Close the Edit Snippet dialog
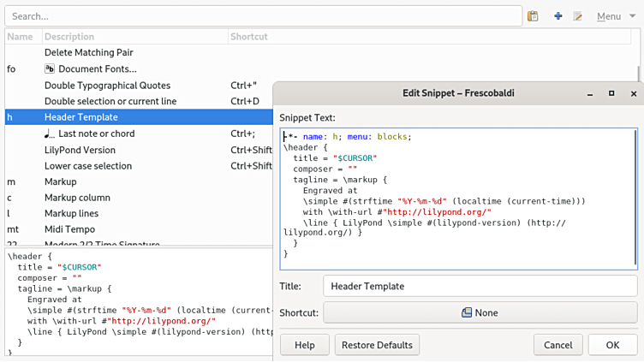The image size is (644, 362). (x=634, y=92)
